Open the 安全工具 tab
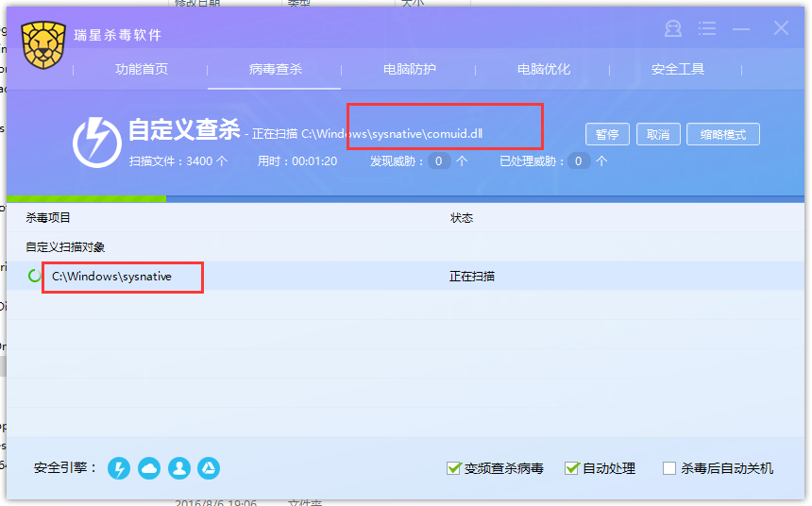This screenshot has height=506, width=812. pos(677,70)
